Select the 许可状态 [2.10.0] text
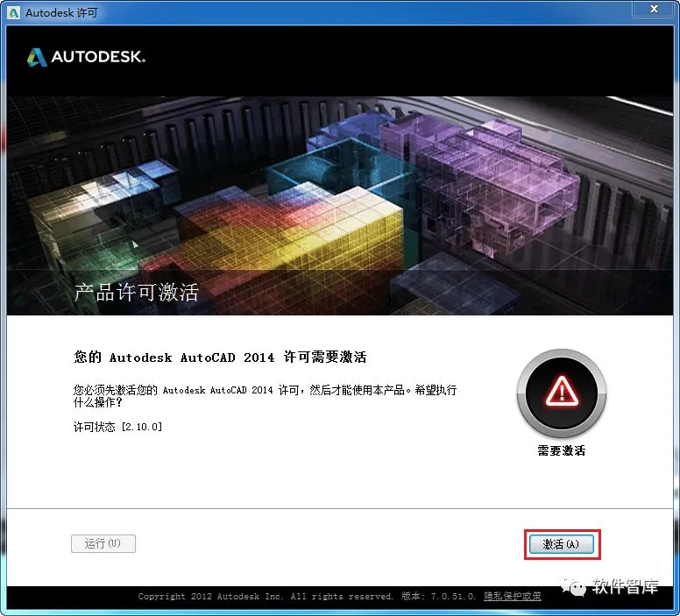The width and height of the screenshot is (680, 616). [x=118, y=427]
